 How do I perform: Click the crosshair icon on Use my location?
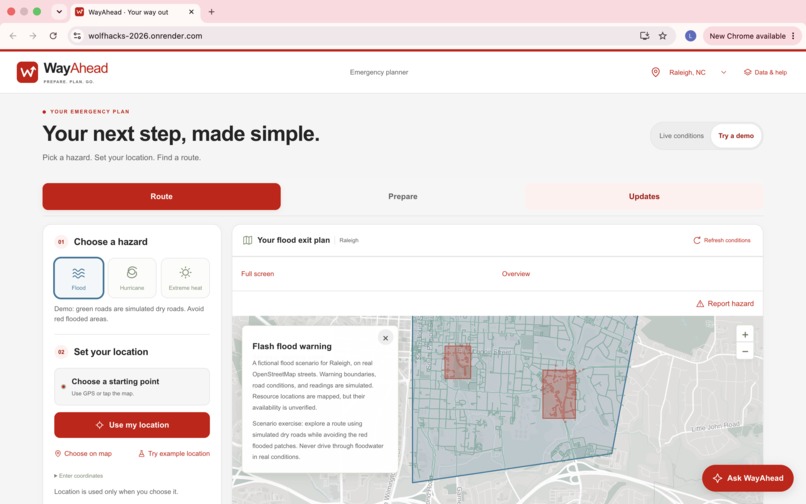point(100,425)
